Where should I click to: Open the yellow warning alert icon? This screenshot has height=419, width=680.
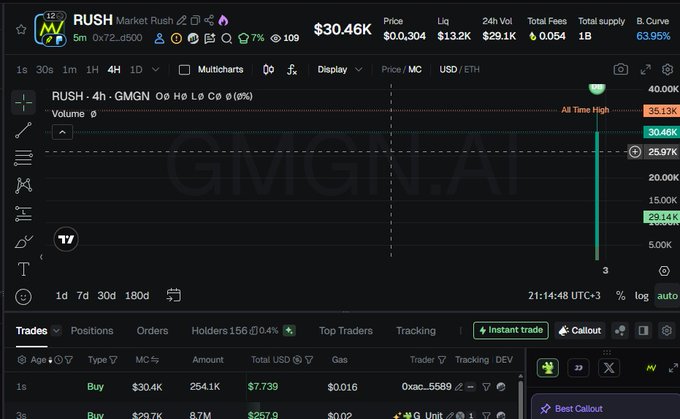point(176,38)
